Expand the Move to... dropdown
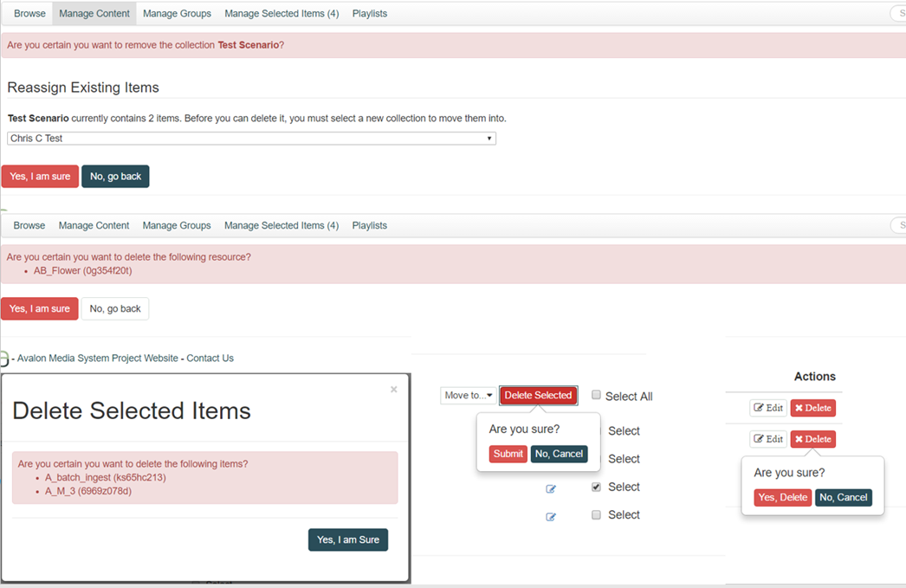906x588 pixels. (468, 395)
